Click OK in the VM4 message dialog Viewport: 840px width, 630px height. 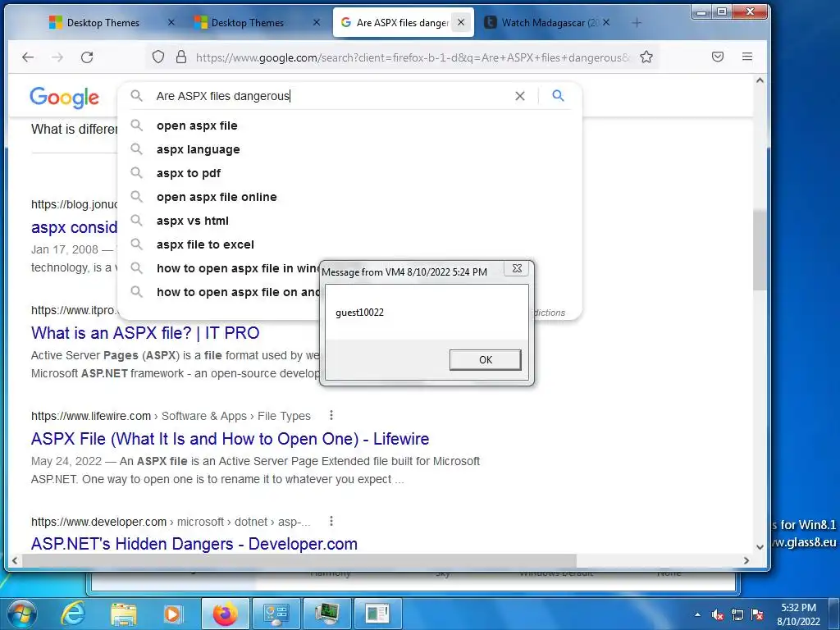(486, 359)
